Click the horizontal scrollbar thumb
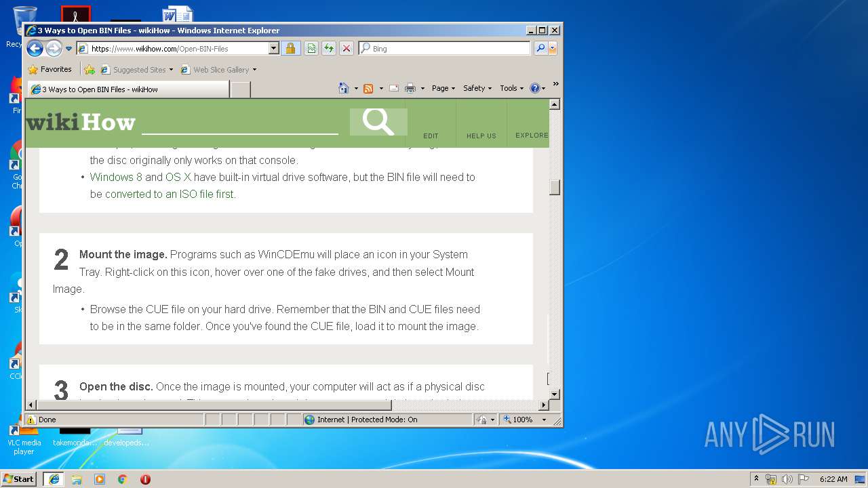The image size is (868, 488). click(x=214, y=405)
